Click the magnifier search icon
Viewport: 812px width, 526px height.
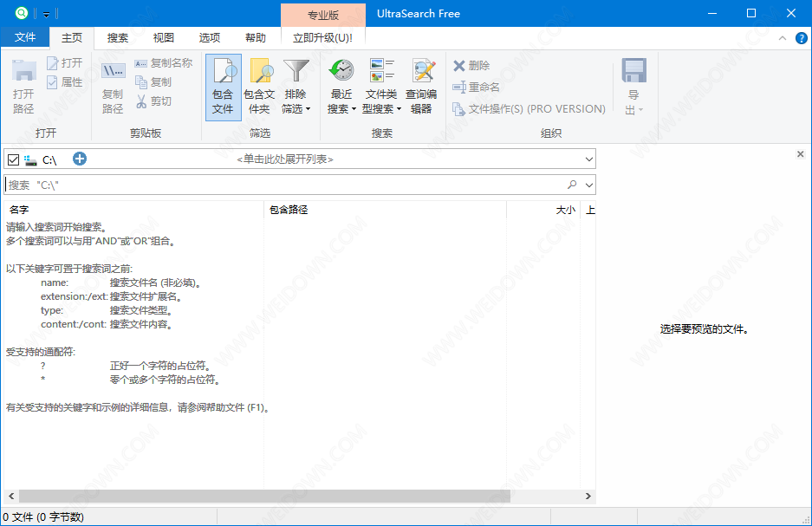(572, 185)
